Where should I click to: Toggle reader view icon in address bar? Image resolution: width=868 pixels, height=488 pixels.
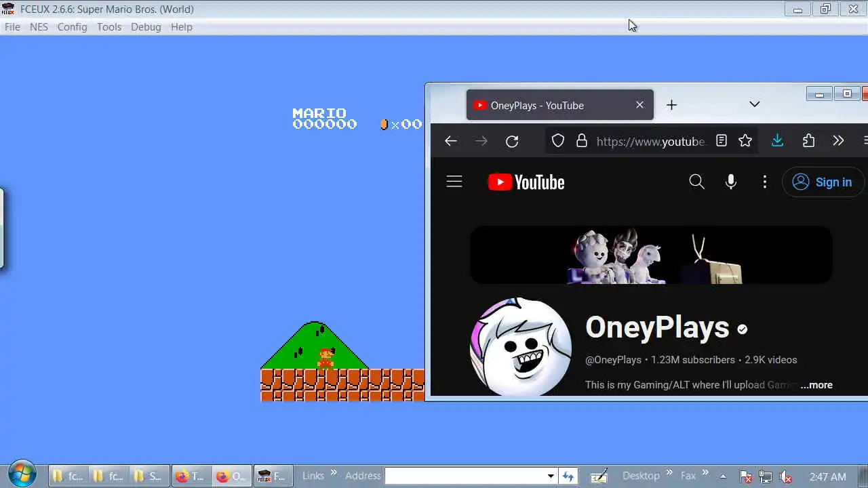coord(722,141)
